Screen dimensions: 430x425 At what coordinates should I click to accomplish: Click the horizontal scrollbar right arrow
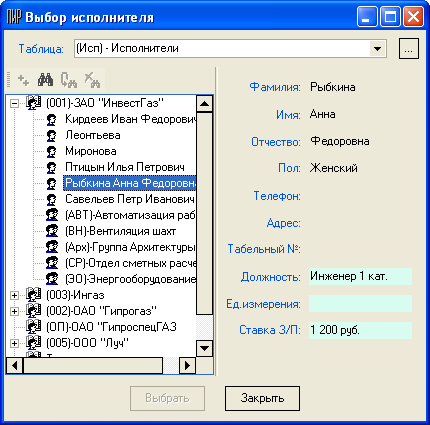click(x=187, y=366)
